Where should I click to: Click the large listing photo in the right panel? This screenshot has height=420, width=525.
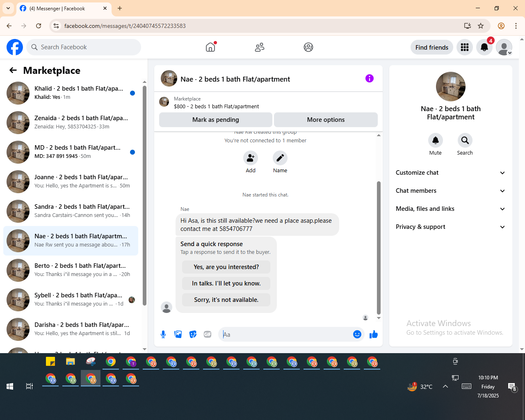(451, 87)
